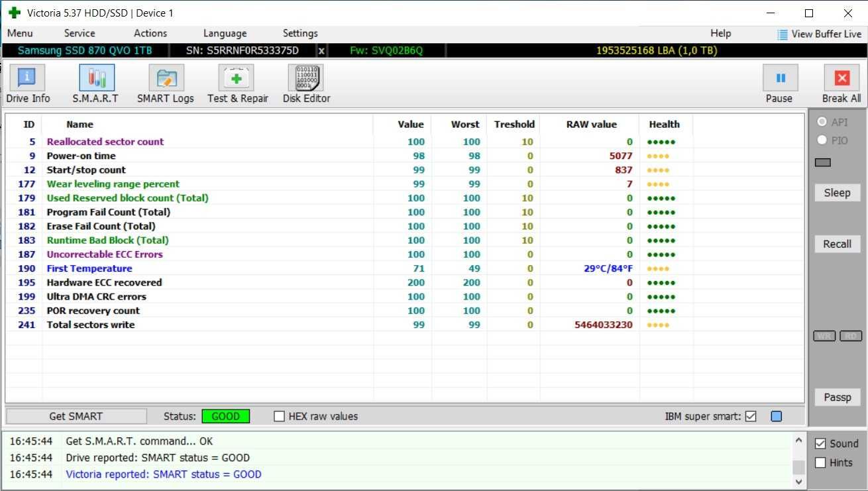This screenshot has height=491, width=868.
Task: Select Total sectors write row
Action: point(404,325)
